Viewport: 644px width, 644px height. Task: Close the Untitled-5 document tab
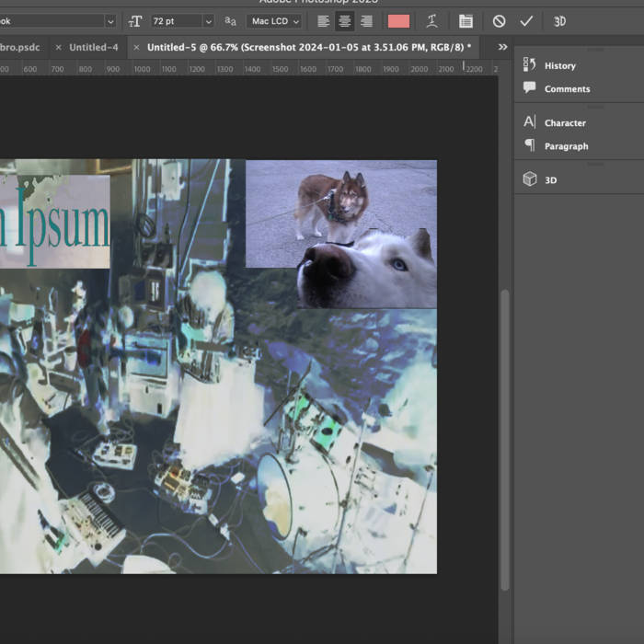137,47
